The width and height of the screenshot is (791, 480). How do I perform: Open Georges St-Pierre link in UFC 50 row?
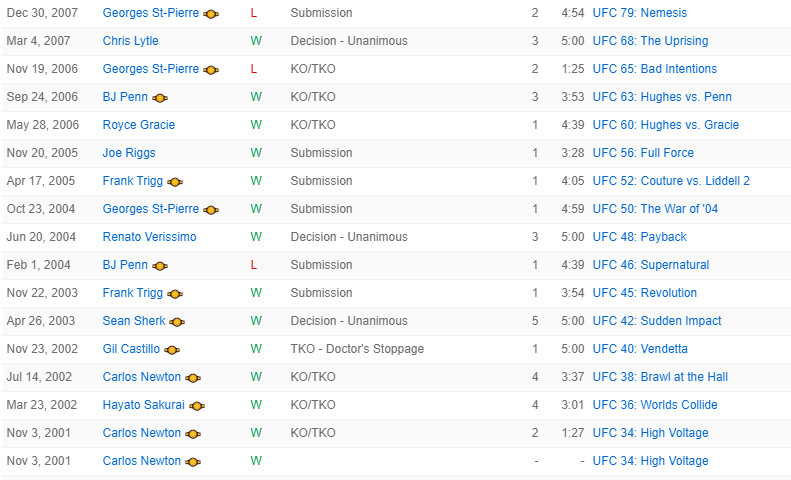[x=151, y=209]
